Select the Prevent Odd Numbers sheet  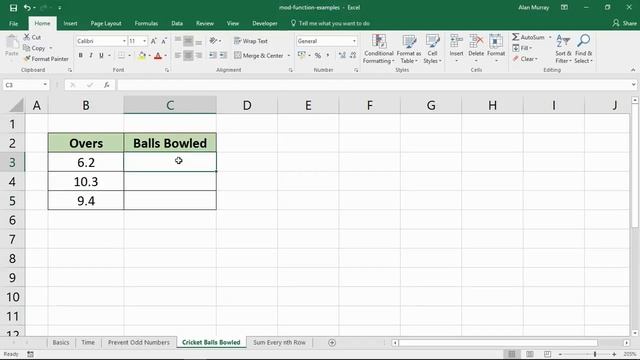tap(139, 342)
